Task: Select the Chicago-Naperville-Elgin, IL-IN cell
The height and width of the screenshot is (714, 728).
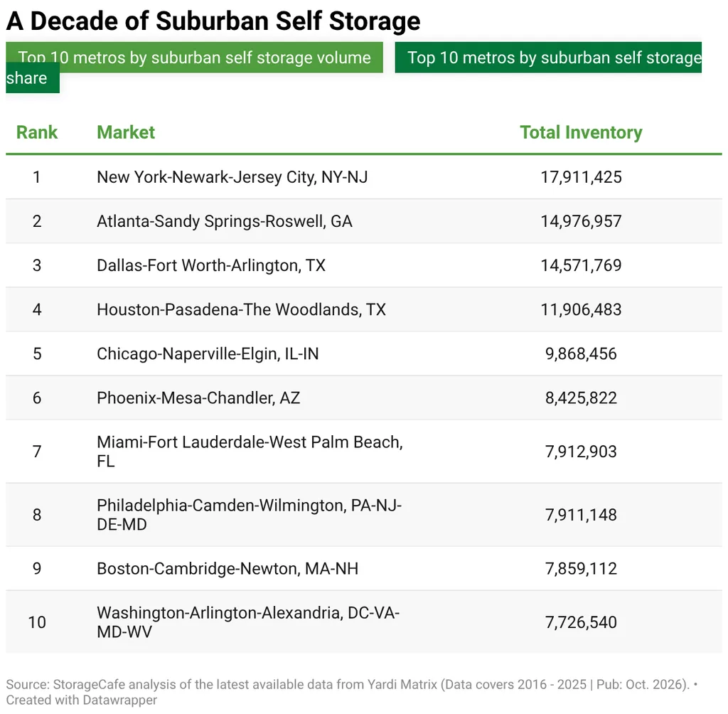Action: click(x=208, y=353)
